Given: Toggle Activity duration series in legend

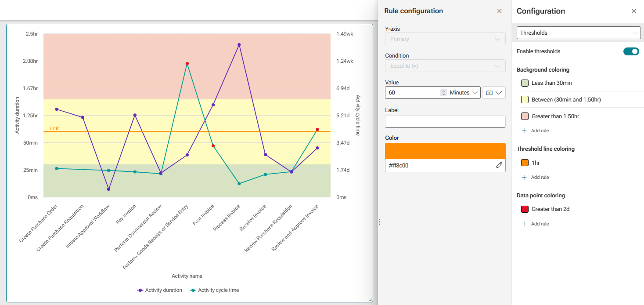Looking at the screenshot, I should [160, 290].
